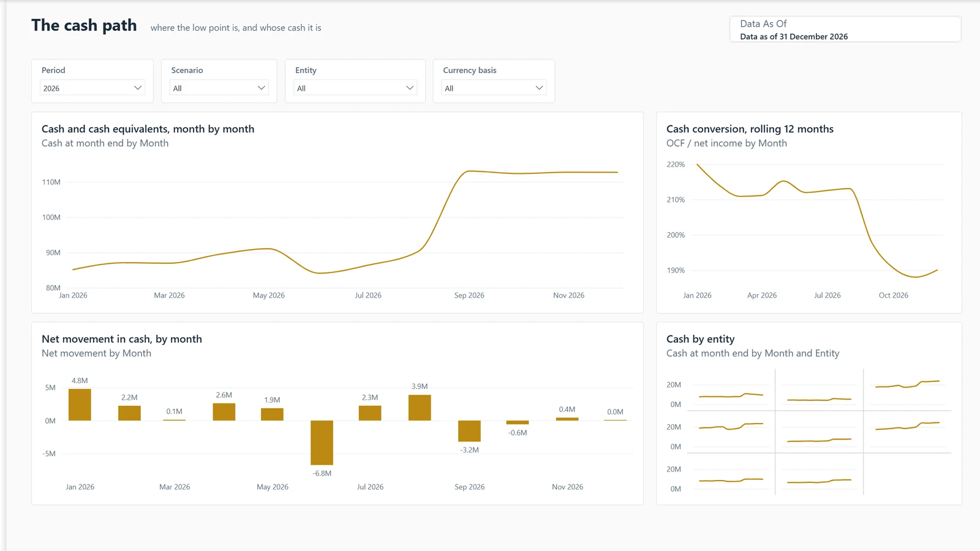Click the bar labeled 2.6M
The height and width of the screenshot is (551, 980).
(224, 412)
